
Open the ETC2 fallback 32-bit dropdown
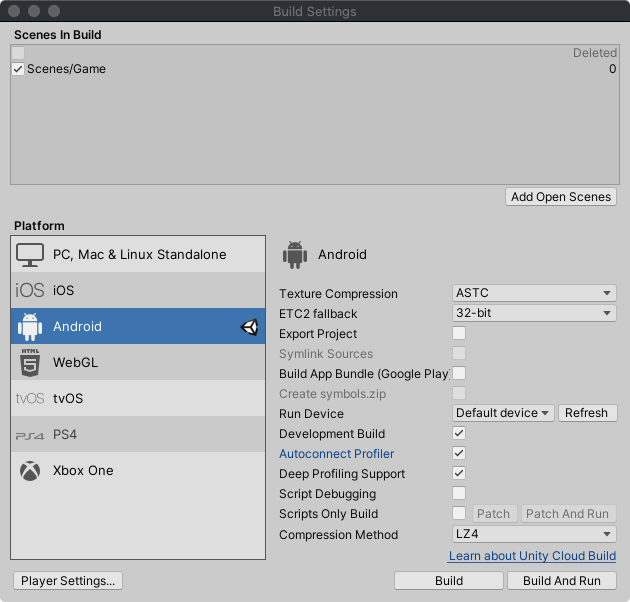[534, 313]
